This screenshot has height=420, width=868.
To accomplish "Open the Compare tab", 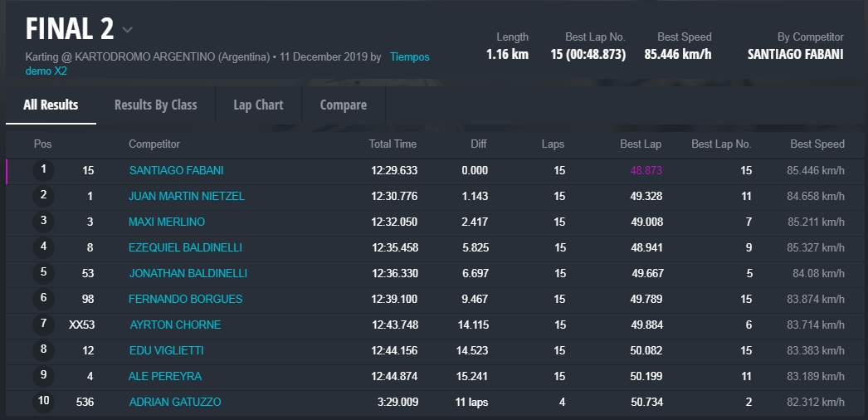I will 344,105.
